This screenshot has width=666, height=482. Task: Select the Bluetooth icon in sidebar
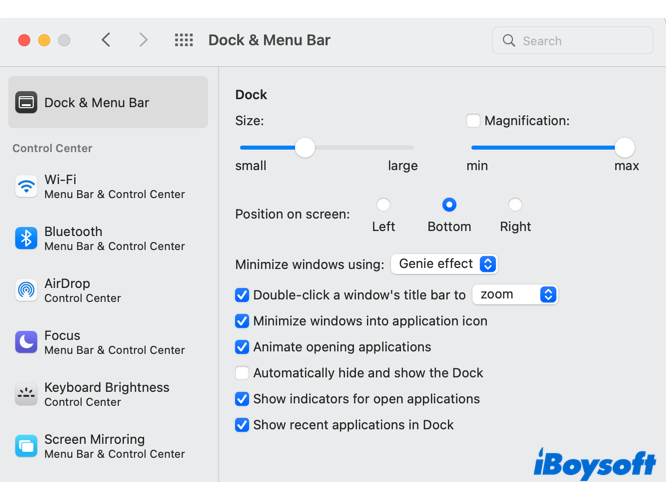click(x=26, y=238)
